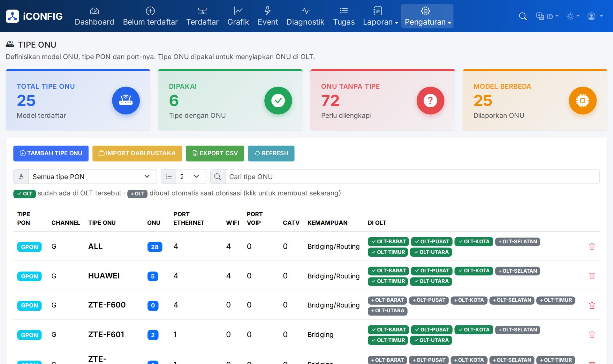This screenshot has width=613, height=364.
Task: Click Export CSV button
Action: pos(215,153)
